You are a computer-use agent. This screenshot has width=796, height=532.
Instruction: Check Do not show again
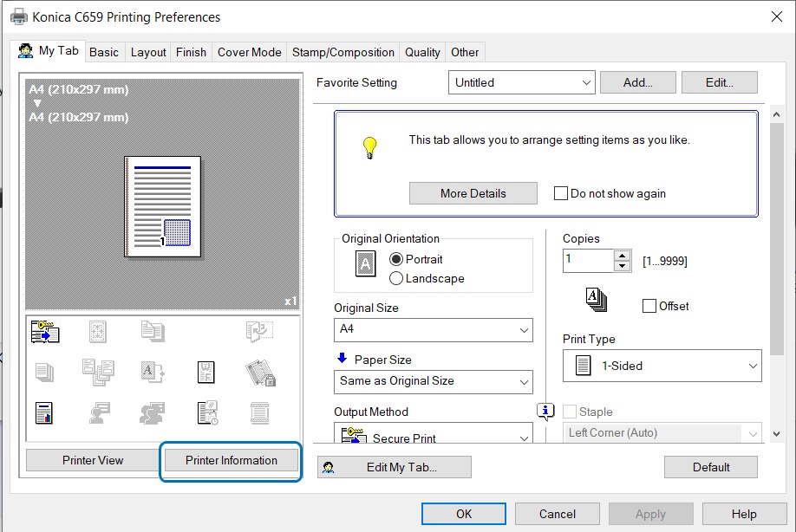[561, 193]
